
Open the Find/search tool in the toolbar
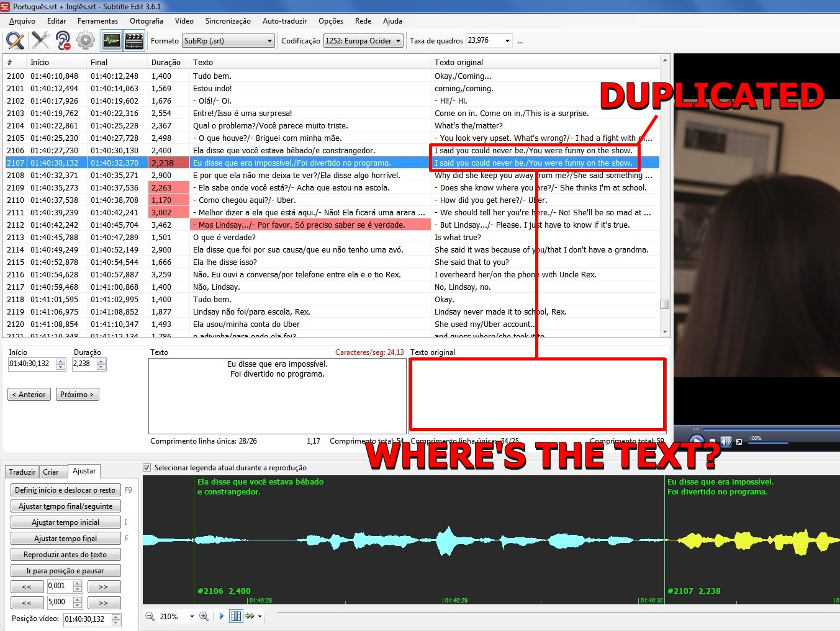click(x=15, y=40)
